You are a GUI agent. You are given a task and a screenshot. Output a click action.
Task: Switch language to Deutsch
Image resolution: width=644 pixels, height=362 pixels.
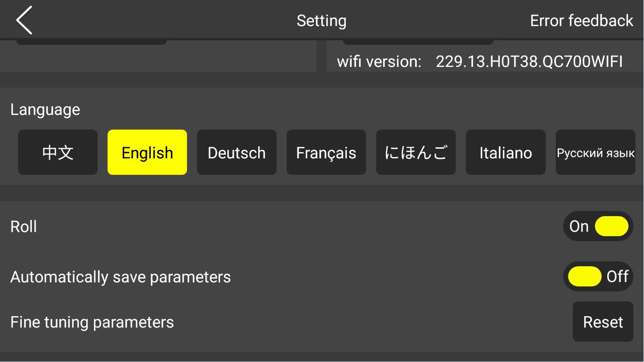(x=237, y=152)
